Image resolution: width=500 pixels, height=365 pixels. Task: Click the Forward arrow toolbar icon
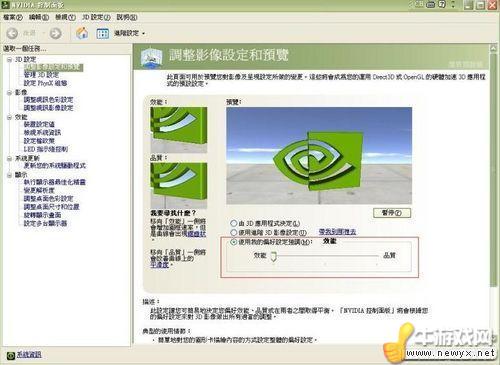tap(55, 33)
